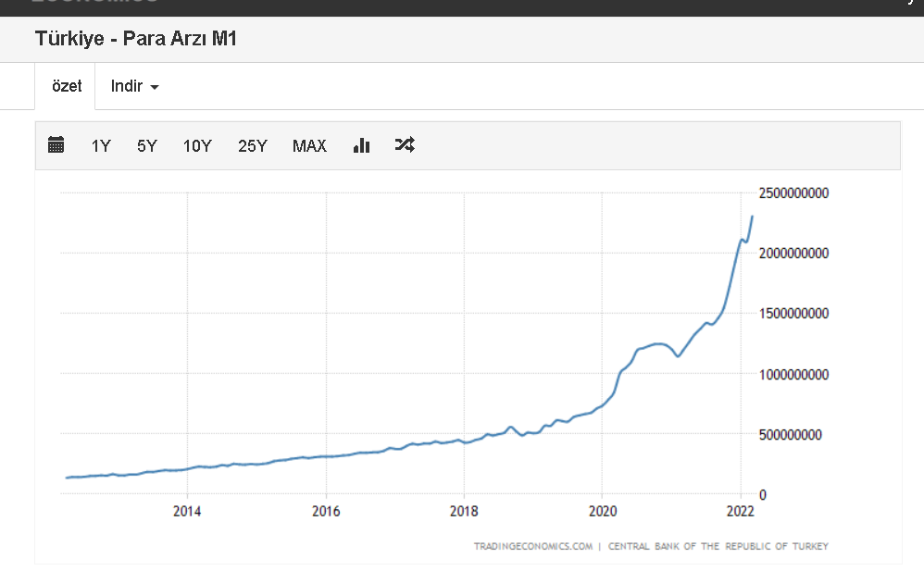Open the calendar date range picker

(56, 145)
